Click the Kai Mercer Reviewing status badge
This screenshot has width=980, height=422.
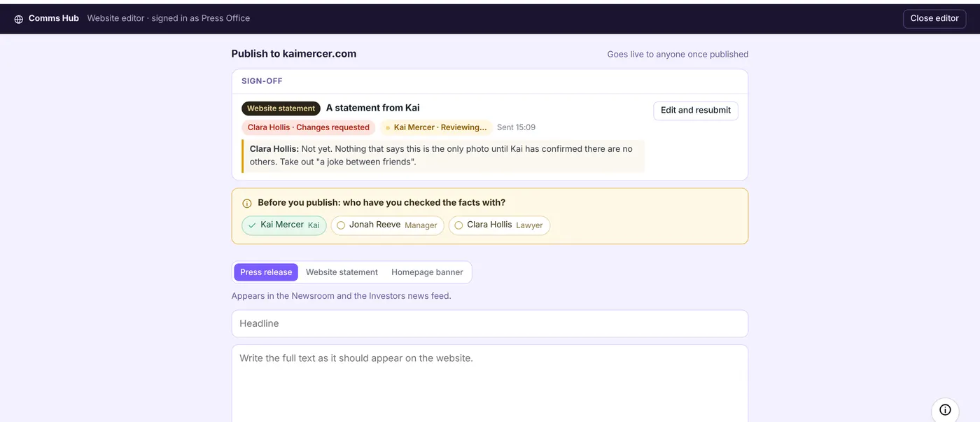[436, 127]
